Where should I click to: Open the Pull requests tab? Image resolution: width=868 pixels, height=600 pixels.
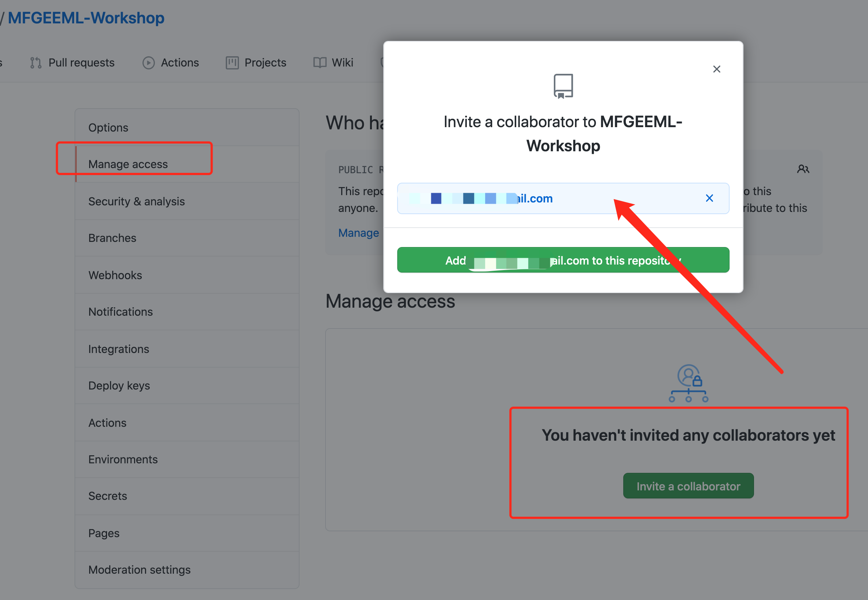click(x=72, y=62)
